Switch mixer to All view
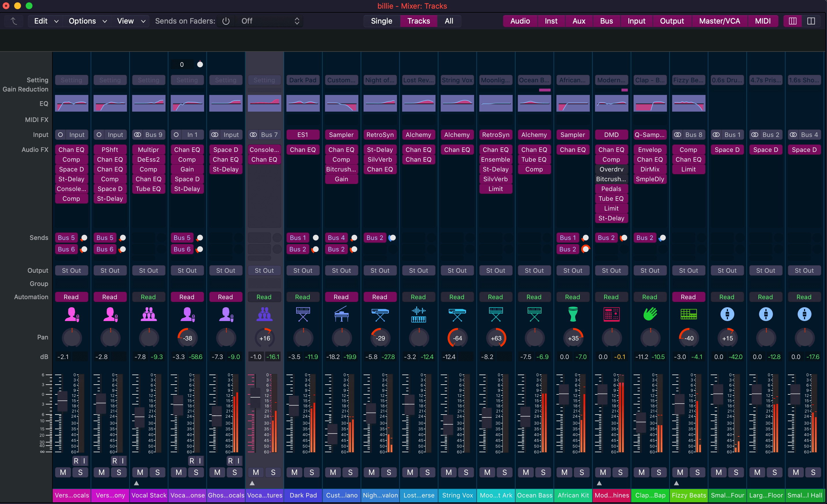Viewport: 827px width, 504px height. pos(449,21)
